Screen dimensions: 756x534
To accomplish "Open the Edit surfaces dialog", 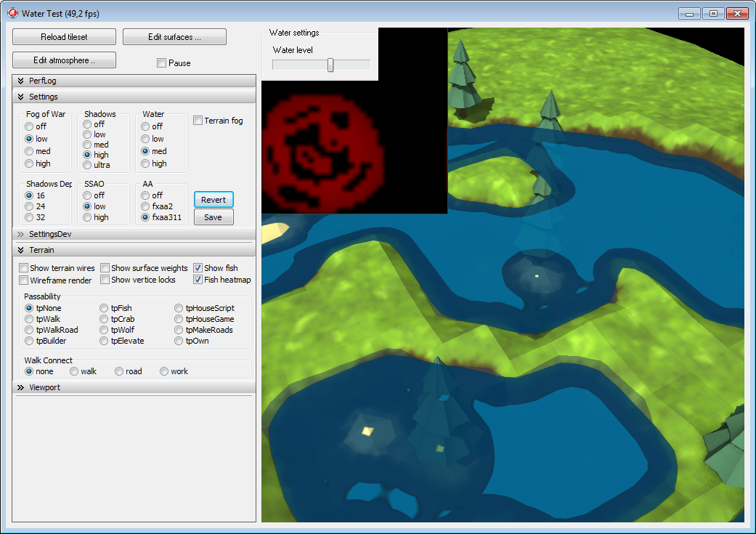I will coord(174,36).
